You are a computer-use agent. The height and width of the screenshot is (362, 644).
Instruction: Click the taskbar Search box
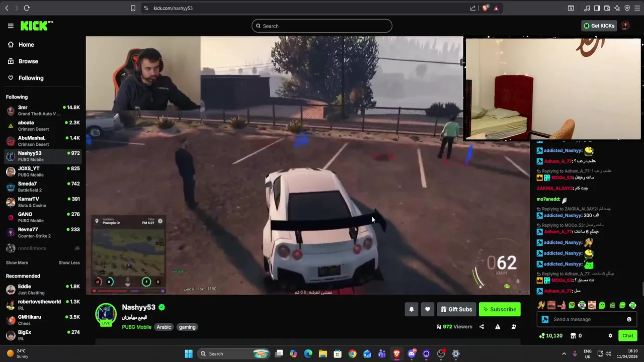[235, 354]
